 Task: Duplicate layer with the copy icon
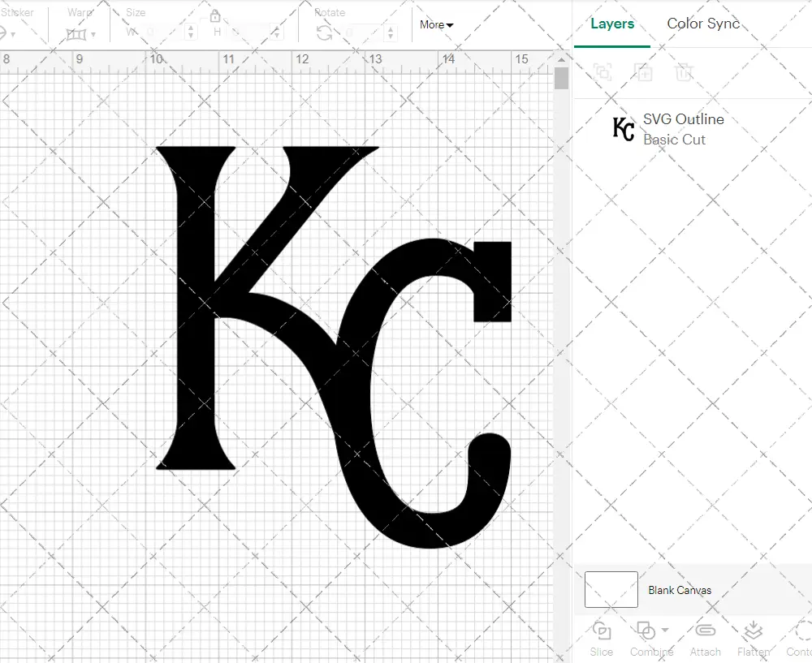[644, 73]
